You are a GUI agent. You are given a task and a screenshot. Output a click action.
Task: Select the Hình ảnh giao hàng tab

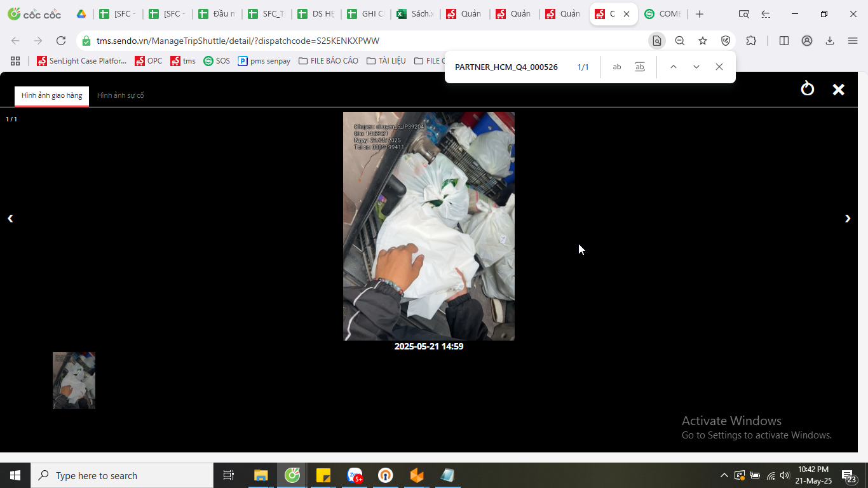pos(52,95)
